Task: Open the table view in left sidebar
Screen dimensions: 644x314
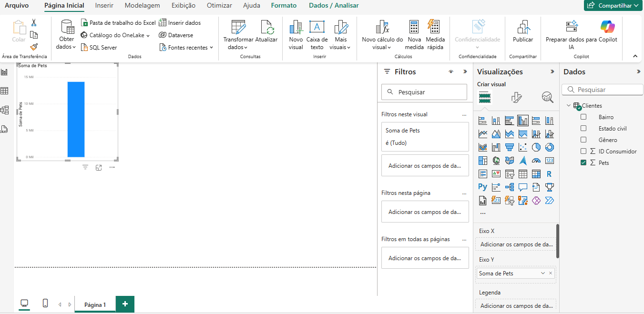Action: [4, 91]
